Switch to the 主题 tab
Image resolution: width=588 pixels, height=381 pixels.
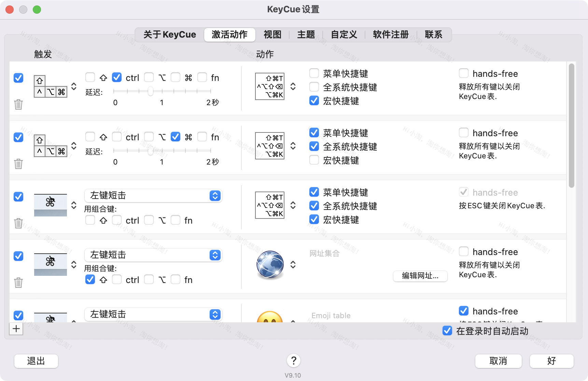(306, 34)
